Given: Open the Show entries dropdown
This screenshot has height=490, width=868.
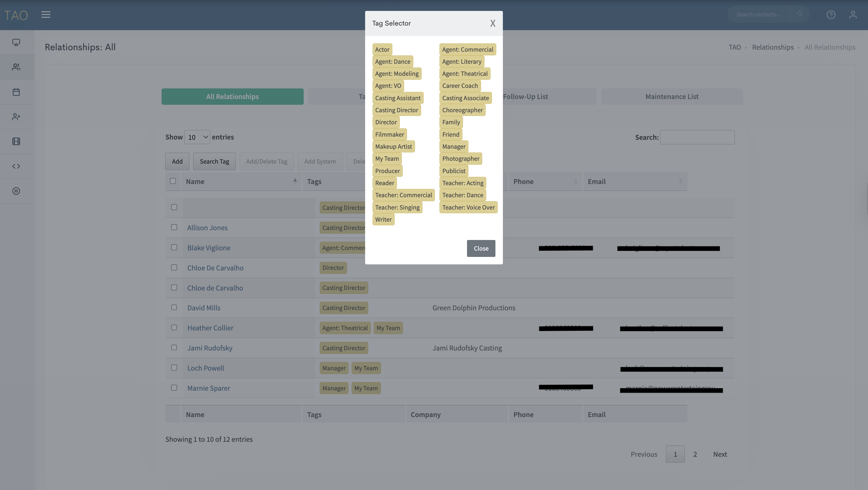Looking at the screenshot, I should click(x=197, y=137).
